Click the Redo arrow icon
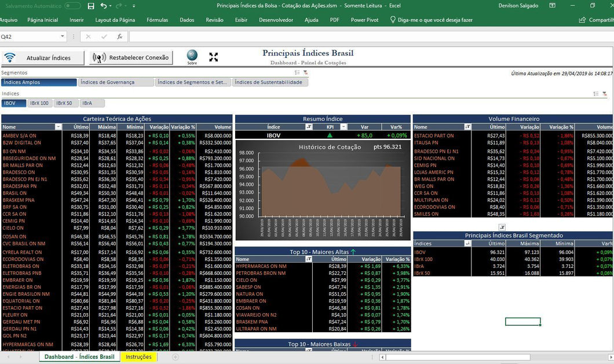Viewport: 614px width, 364px height. pos(119,5)
